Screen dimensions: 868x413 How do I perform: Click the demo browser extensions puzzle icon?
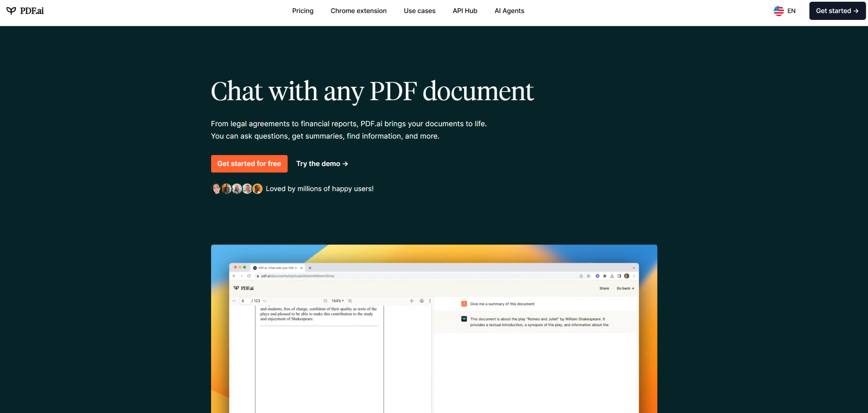tap(605, 276)
